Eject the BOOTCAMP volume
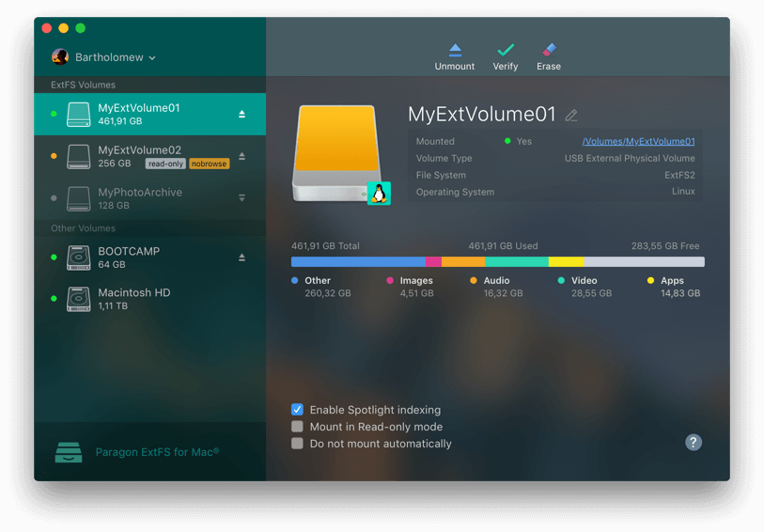The width and height of the screenshot is (764, 532). pyautogui.click(x=242, y=258)
